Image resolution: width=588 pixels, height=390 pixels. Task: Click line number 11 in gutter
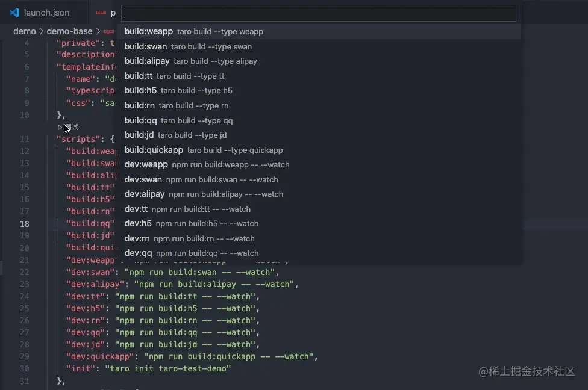tap(24, 140)
